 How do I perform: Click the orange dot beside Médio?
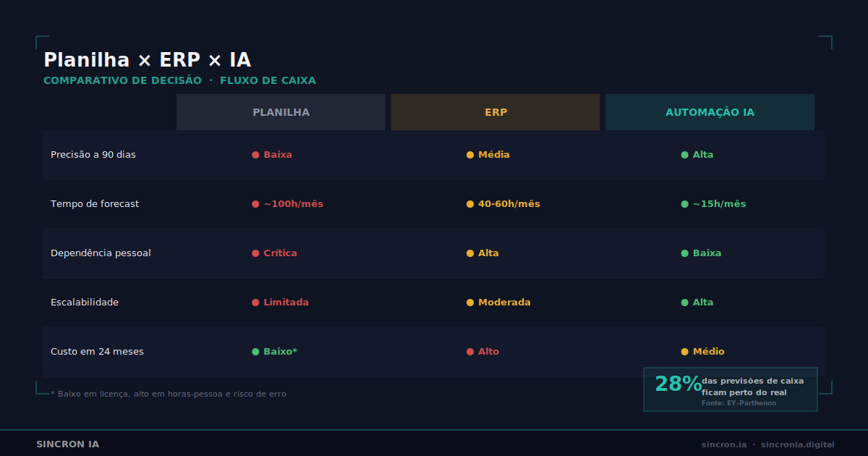[684, 352]
